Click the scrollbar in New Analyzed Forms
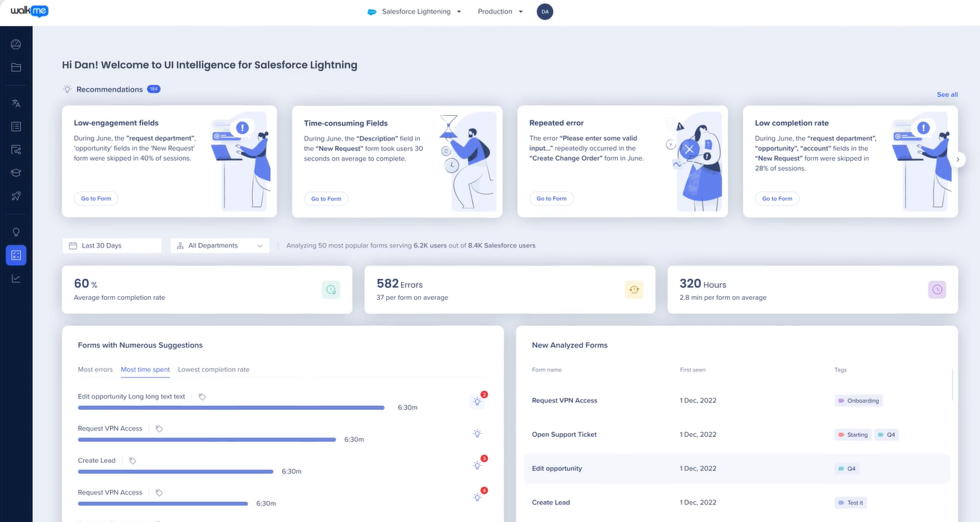Image resolution: width=980 pixels, height=522 pixels. click(x=952, y=384)
